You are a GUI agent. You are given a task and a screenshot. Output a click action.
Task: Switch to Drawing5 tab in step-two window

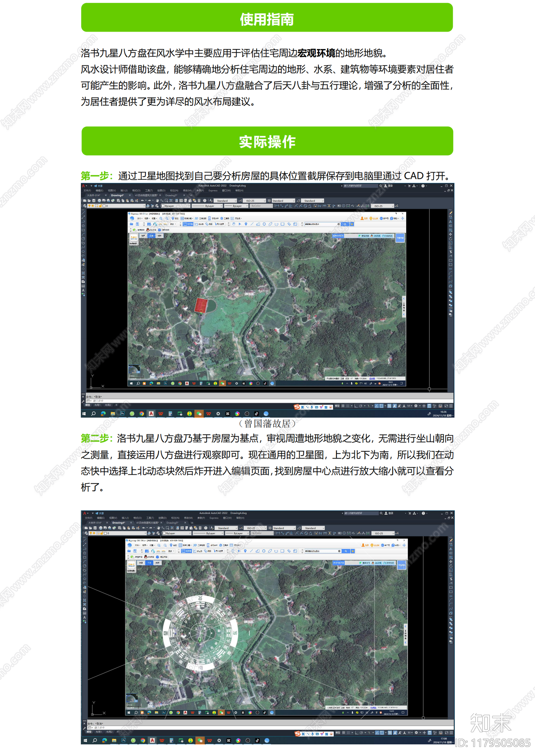pyautogui.click(x=172, y=523)
